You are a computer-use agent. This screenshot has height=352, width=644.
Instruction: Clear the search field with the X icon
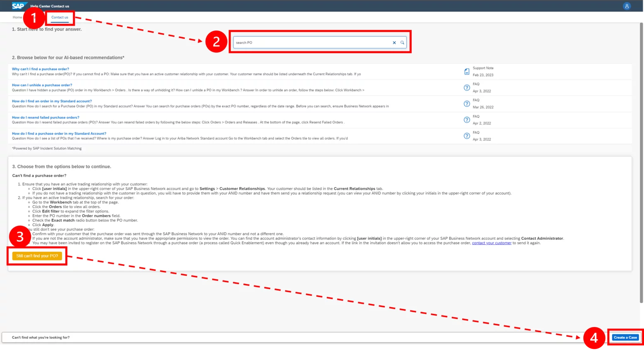pyautogui.click(x=394, y=43)
